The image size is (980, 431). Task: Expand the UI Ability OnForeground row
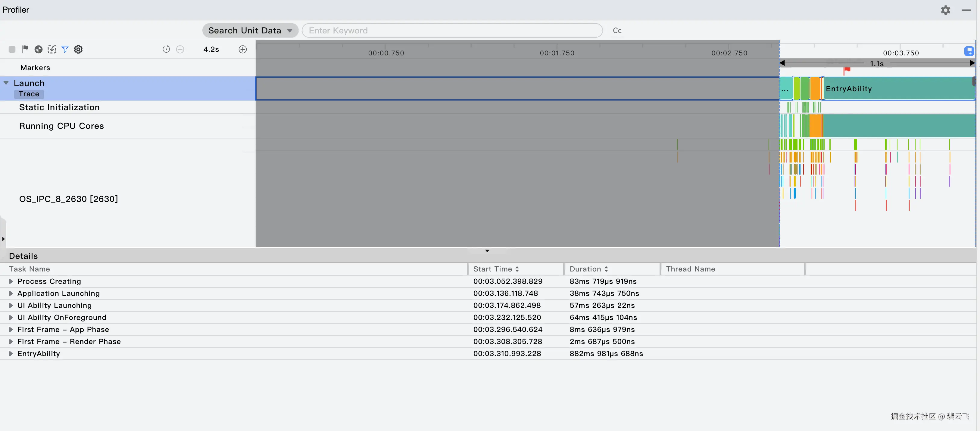click(11, 317)
